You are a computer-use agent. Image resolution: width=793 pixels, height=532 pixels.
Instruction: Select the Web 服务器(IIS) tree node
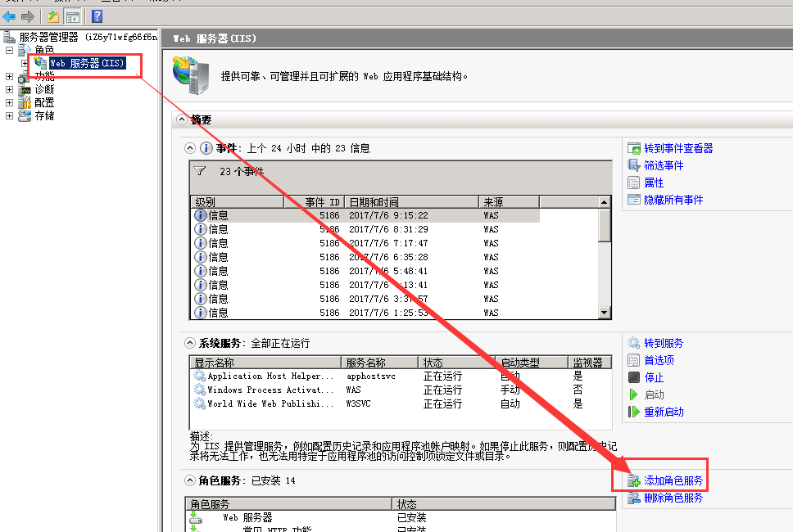point(87,63)
